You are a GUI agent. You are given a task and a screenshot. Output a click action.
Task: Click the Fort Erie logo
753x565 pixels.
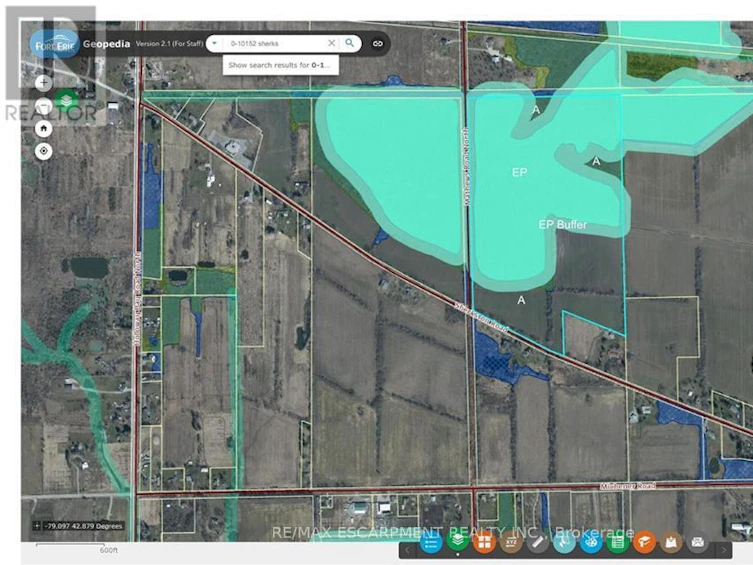54,44
